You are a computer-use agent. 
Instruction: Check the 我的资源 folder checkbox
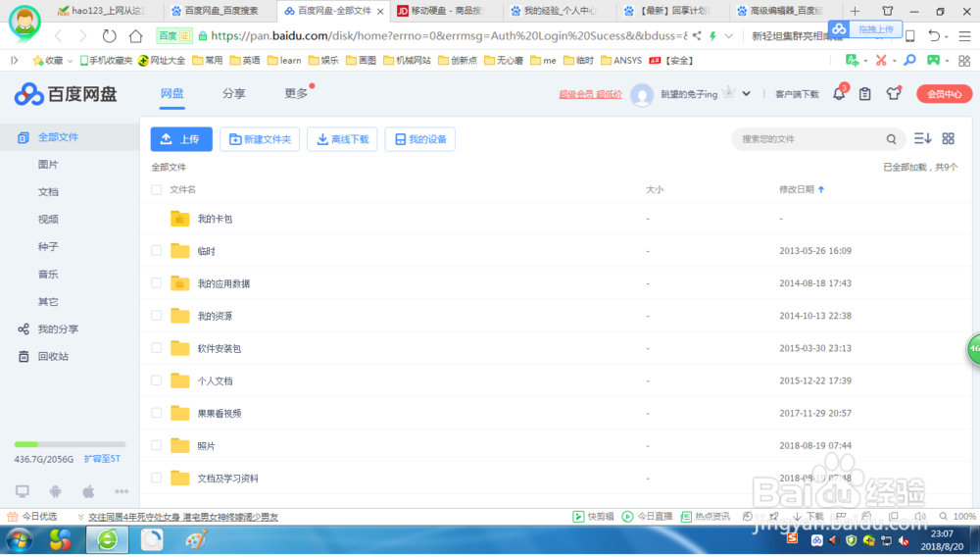[x=156, y=316]
